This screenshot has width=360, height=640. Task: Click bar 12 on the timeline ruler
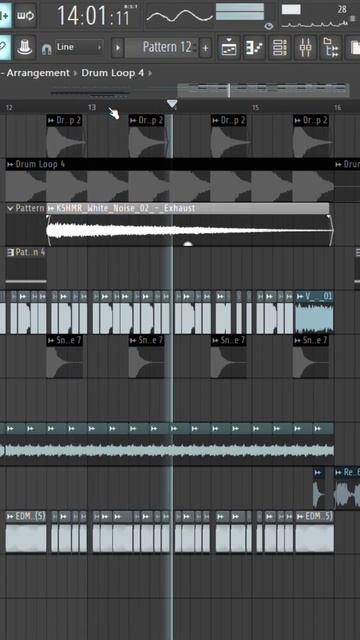(9, 108)
